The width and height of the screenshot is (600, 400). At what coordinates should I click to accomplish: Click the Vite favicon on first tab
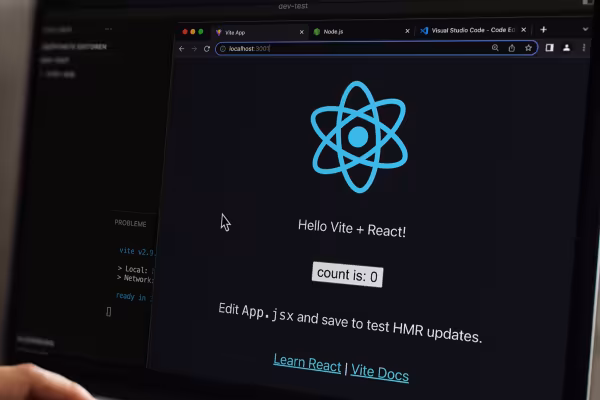click(218, 33)
